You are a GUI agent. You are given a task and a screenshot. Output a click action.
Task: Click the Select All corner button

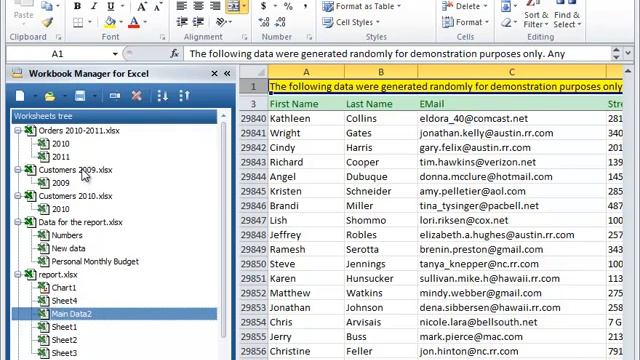[x=253, y=72]
